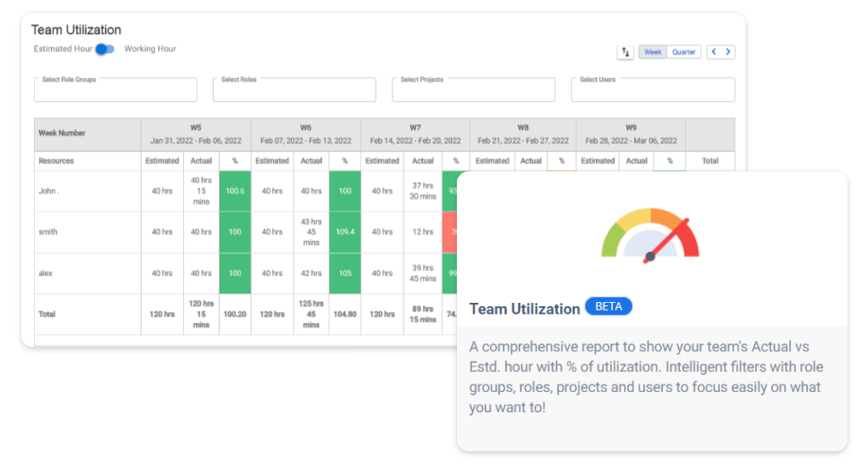The height and width of the screenshot is (464, 868).
Task: Go to previous period with left chevron
Action: click(714, 52)
